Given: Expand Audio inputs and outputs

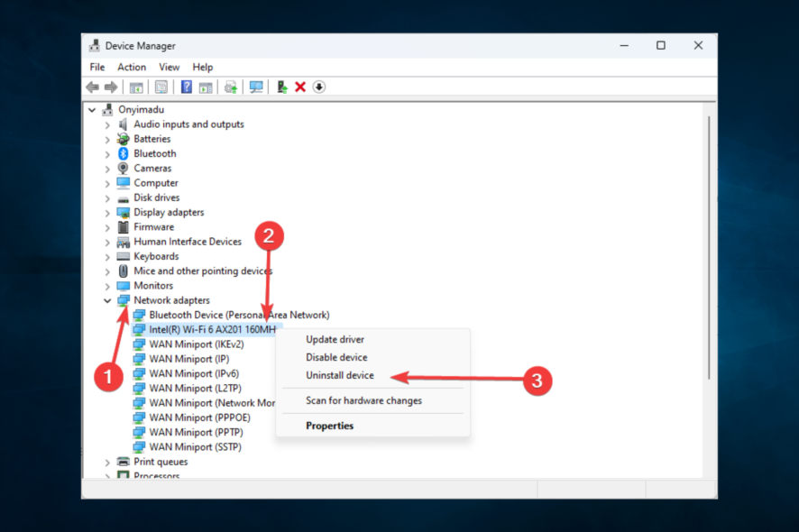Looking at the screenshot, I should pos(107,124).
